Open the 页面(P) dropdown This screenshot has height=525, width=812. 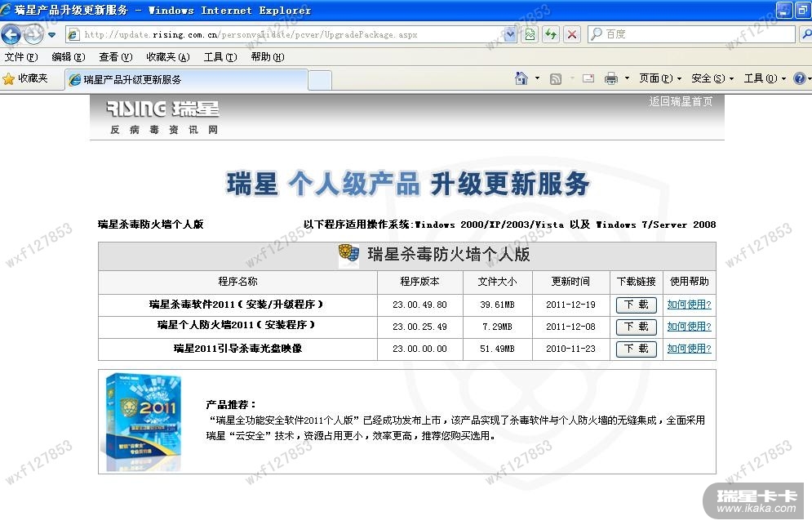tap(660, 78)
